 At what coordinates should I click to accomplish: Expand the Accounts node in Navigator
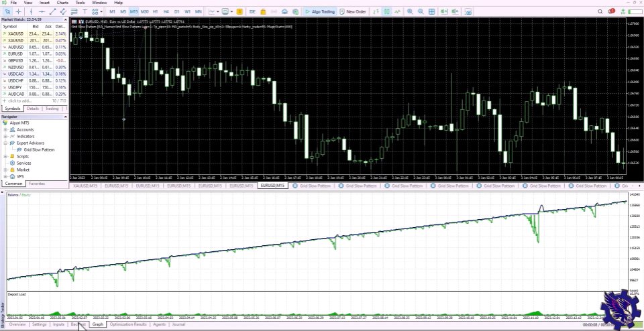[5, 129]
